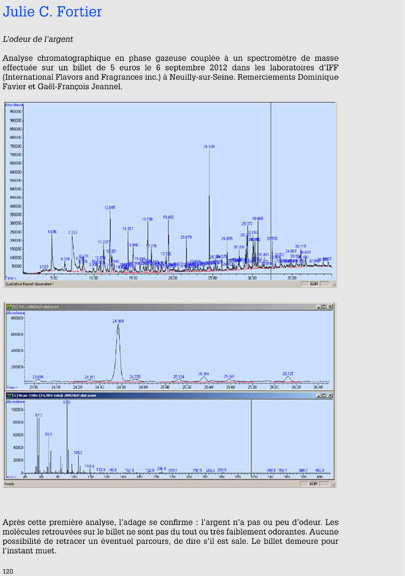The height and width of the screenshot is (576, 405).
Task: Click the vertical cursor line in mass spectrum
Action: point(251,436)
